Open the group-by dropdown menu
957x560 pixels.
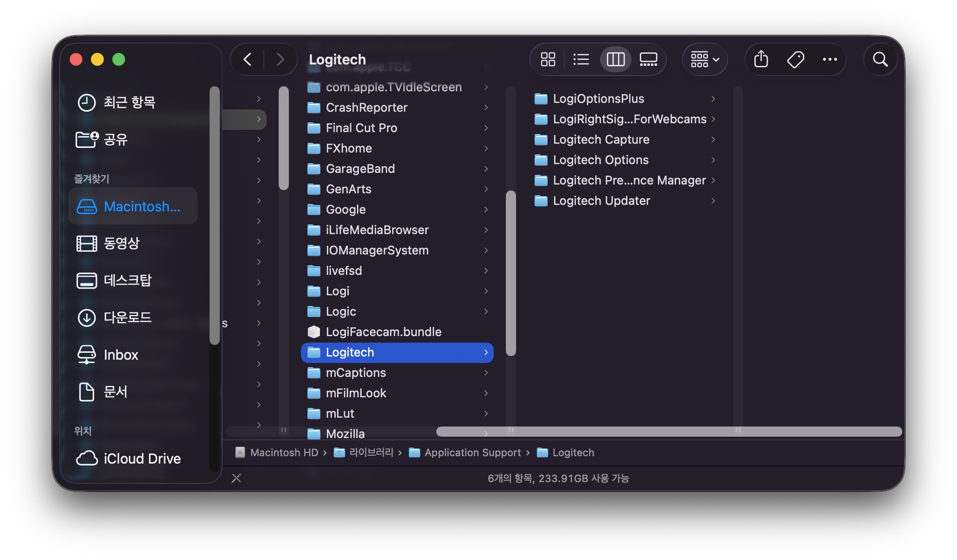[704, 59]
